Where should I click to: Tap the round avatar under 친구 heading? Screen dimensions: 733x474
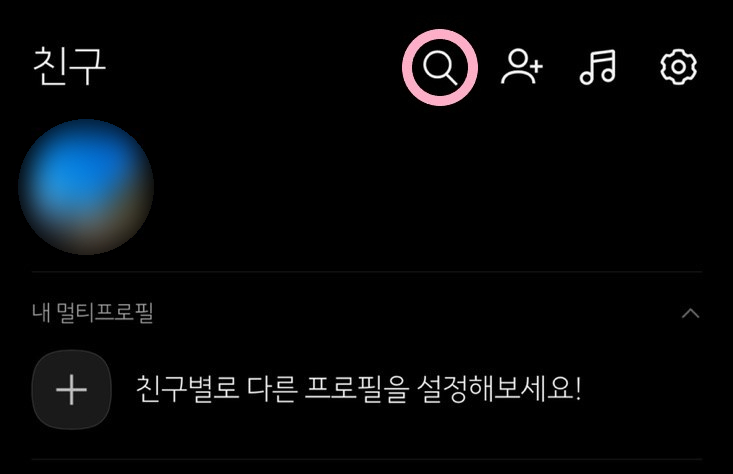(x=86, y=187)
